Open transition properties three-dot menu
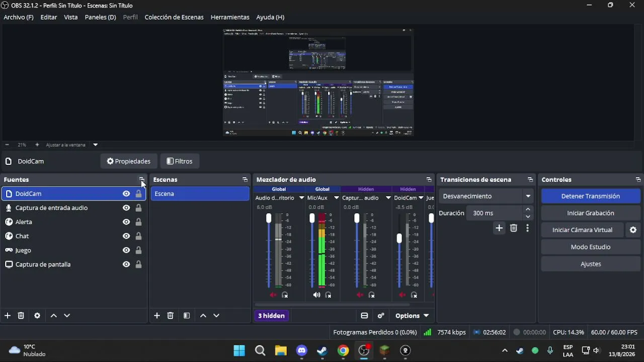Image resolution: width=644 pixels, height=362 pixels. point(527,228)
